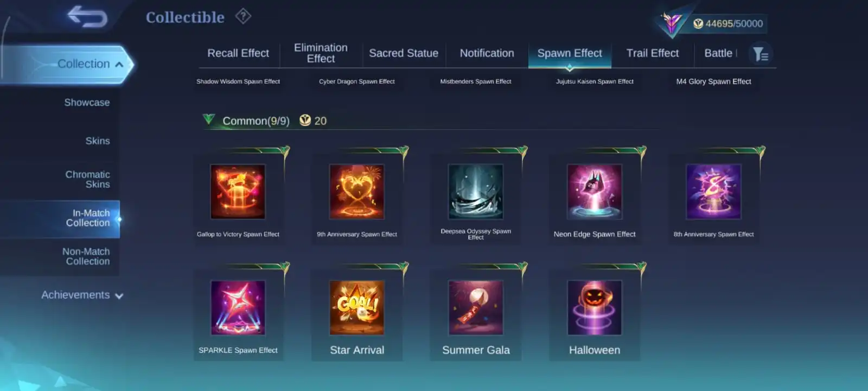The width and height of the screenshot is (868, 391).
Task: Choose the SPARKLE Spawn Effect icon
Action: pyautogui.click(x=238, y=307)
